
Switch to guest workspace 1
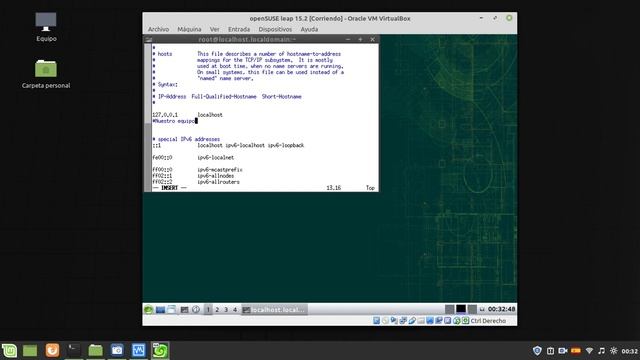(208, 309)
